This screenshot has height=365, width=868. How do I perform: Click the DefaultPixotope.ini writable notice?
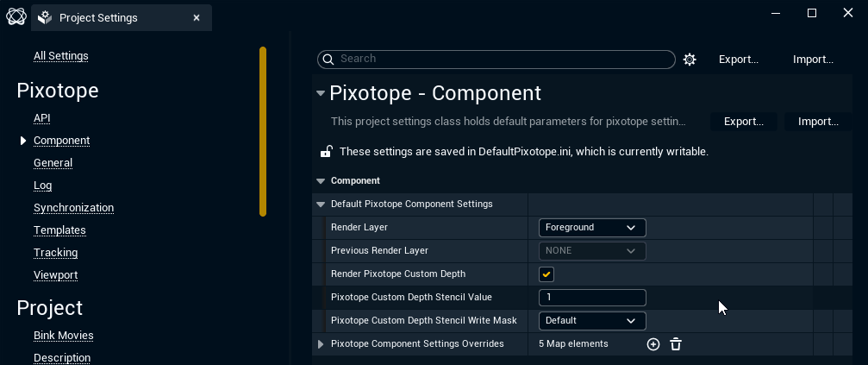point(524,151)
